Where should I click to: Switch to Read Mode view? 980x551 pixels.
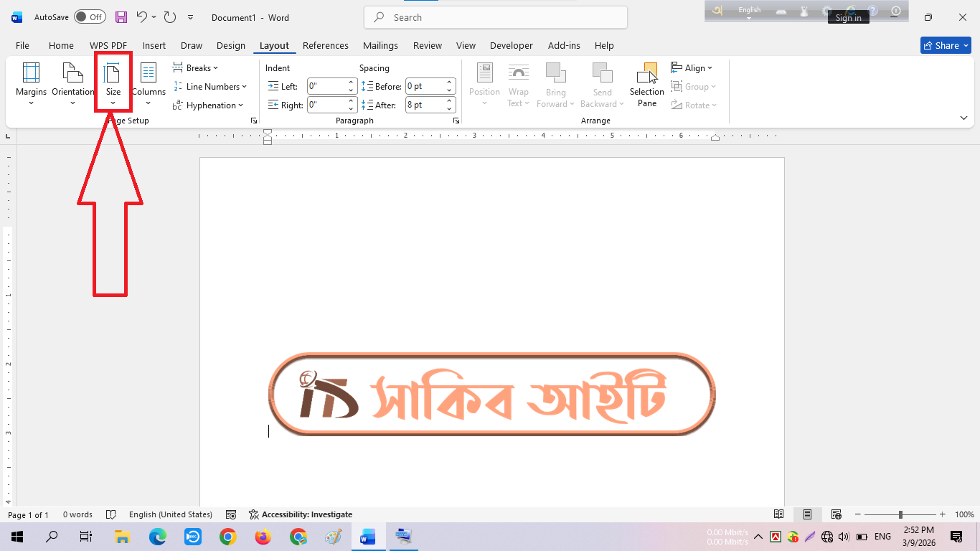(779, 514)
